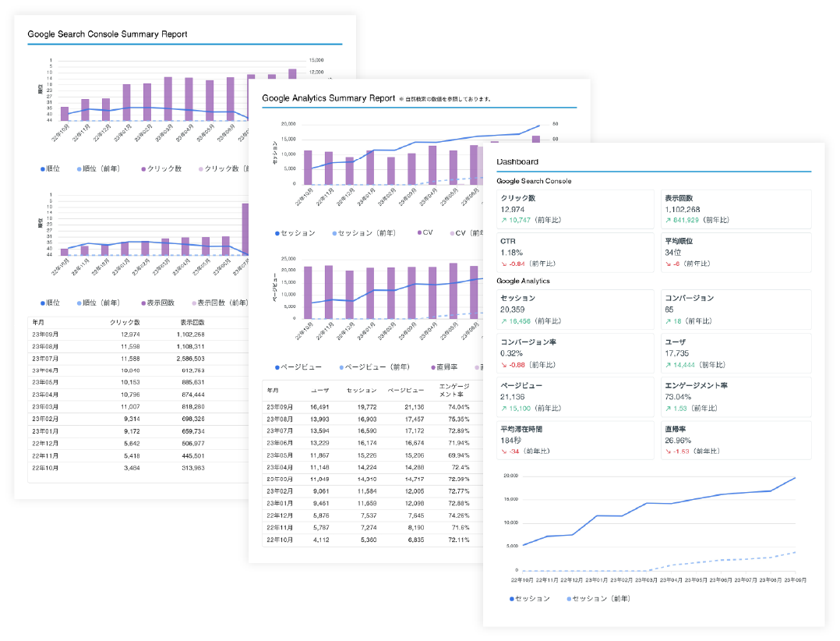840x641 pixels.
Task: Toggle 表示回数（前年）legend entry in Search Console report
Action: (220, 303)
